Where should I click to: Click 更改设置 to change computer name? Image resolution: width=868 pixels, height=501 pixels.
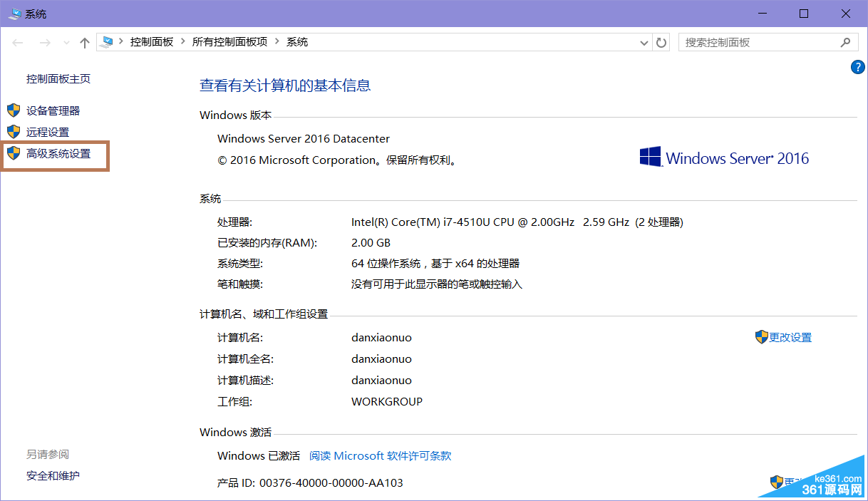790,338
